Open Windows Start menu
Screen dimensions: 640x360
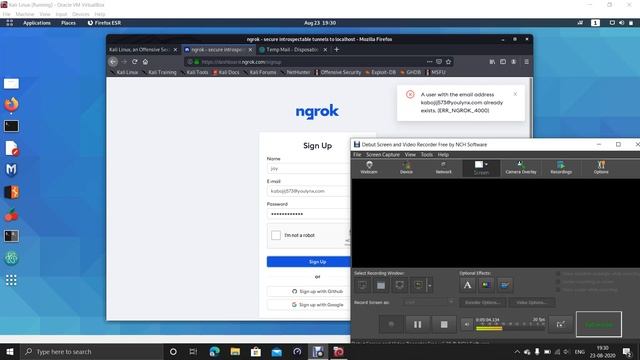[x=10, y=351]
